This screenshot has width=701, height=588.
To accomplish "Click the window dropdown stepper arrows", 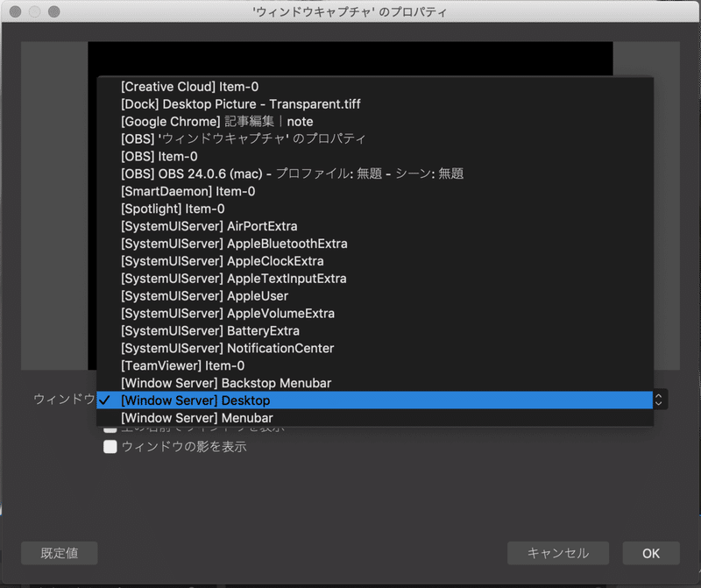I will tap(660, 400).
